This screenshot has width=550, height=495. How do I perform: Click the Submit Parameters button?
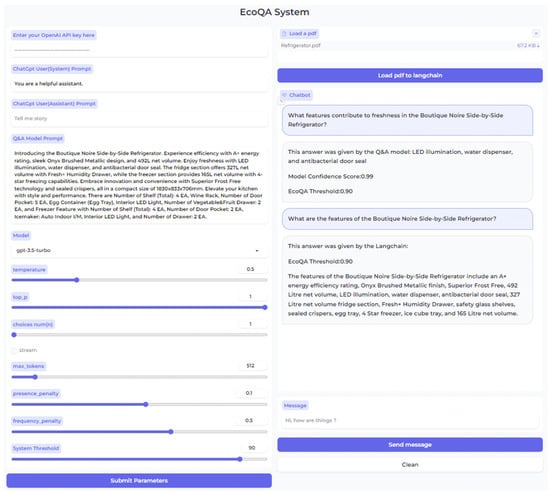pos(139,480)
